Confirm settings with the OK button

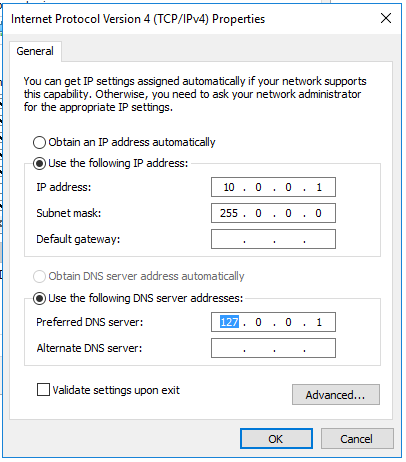[276, 439]
